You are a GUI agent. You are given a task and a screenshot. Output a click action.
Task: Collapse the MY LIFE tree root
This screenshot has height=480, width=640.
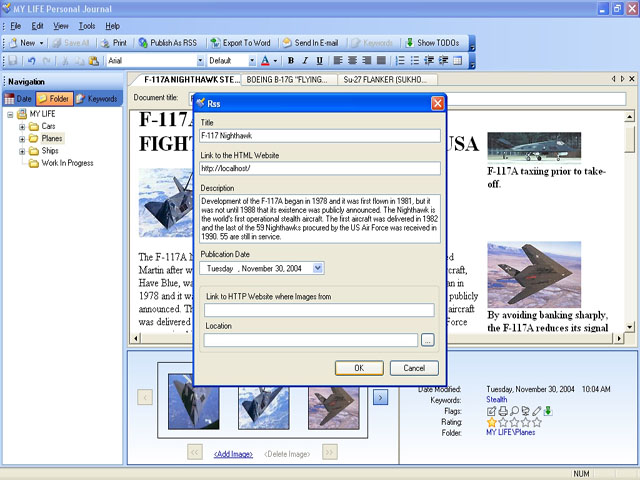coord(10,115)
